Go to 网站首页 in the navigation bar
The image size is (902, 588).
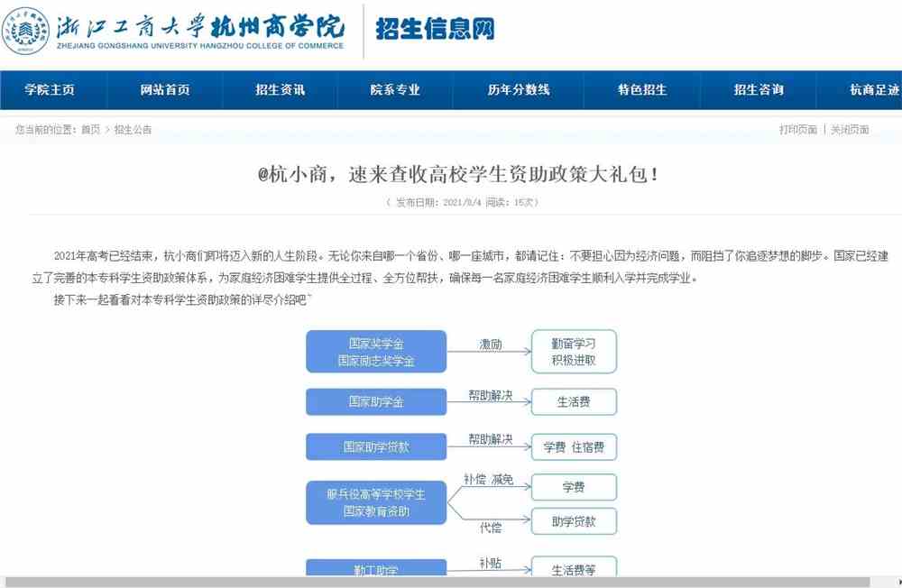tap(165, 90)
